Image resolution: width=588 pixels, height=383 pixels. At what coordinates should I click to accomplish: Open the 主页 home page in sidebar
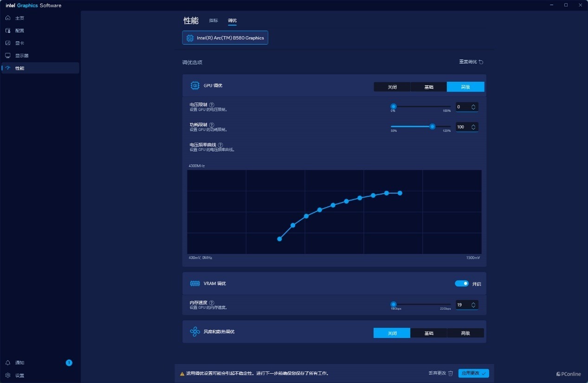point(40,18)
